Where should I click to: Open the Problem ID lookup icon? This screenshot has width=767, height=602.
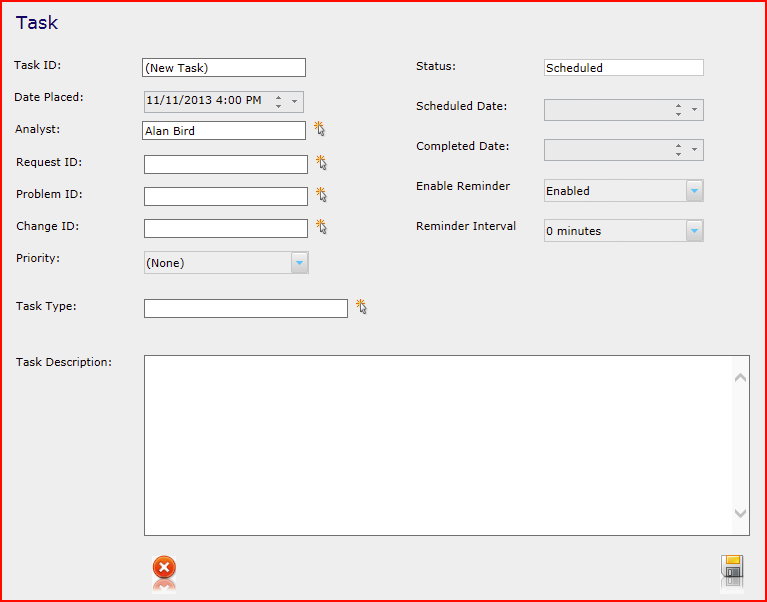321,195
